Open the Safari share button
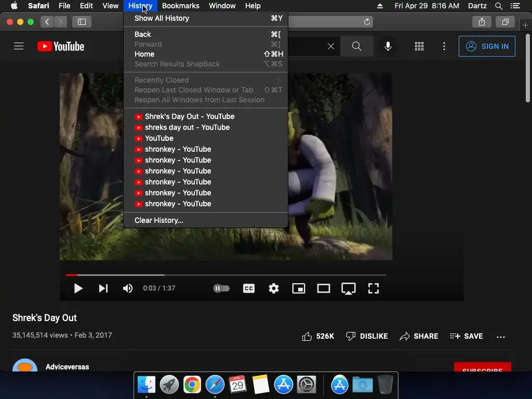532x399 pixels. 482,22
